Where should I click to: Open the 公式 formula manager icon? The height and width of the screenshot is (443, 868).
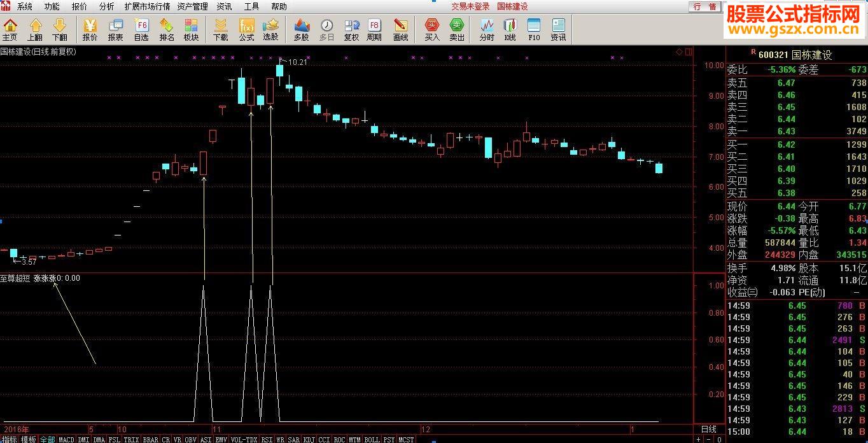coord(246,29)
